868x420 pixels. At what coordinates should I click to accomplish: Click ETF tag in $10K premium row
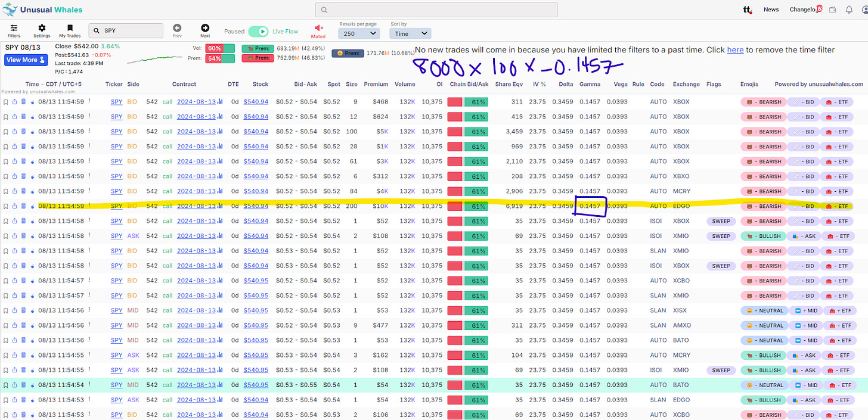click(836, 206)
